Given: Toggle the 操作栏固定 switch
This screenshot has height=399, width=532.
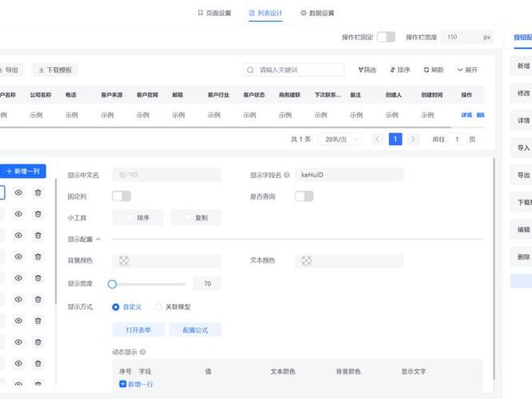Looking at the screenshot, I should [386, 37].
